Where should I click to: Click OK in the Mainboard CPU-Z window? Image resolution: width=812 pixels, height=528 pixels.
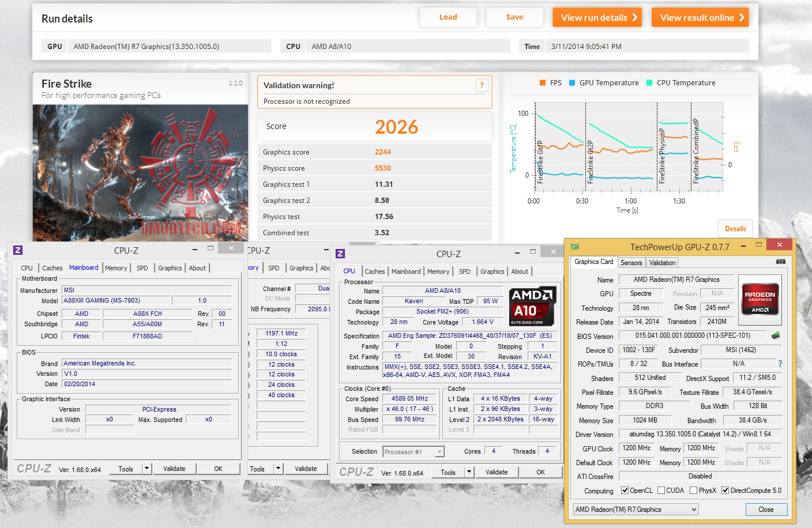pos(218,469)
